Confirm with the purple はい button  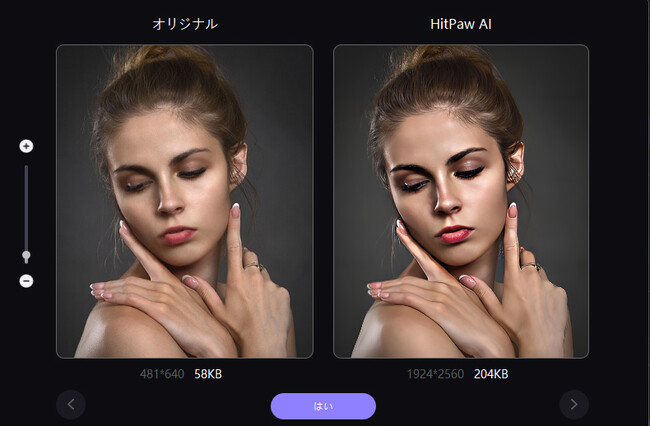pos(323,406)
